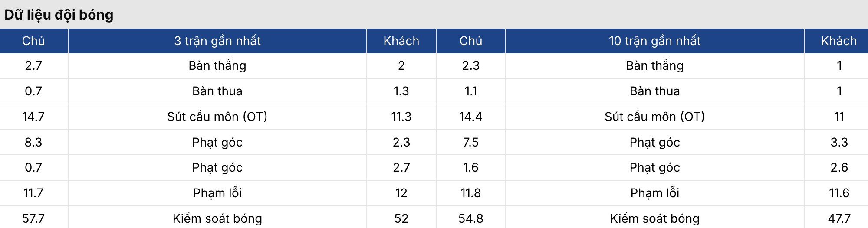Image resolution: width=868 pixels, height=228 pixels.
Task: Select the 7.5 corners value
Action: (x=470, y=142)
